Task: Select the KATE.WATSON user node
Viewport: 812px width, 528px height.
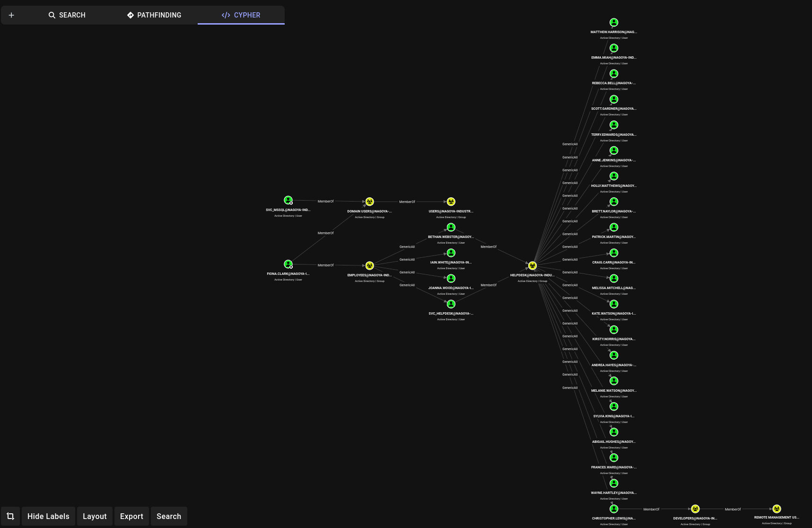Action: (x=614, y=304)
